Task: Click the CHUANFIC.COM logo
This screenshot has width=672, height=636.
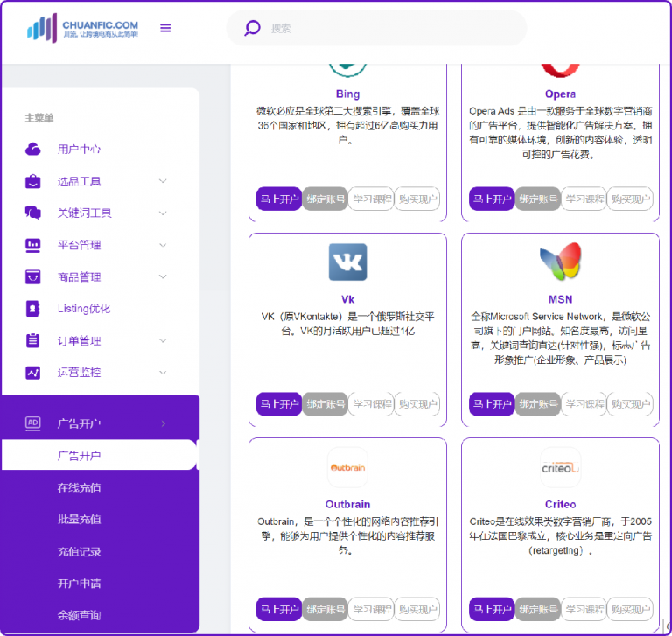Action: 83,28
